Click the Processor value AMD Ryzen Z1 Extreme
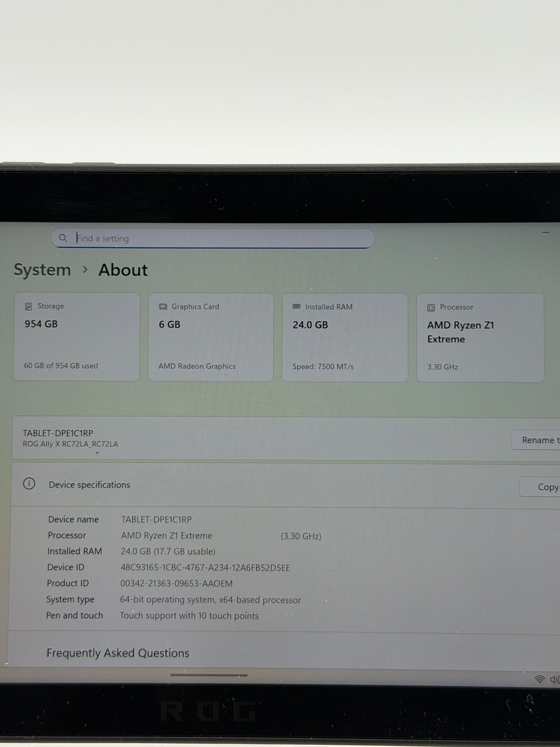560x747 pixels. pos(167,535)
